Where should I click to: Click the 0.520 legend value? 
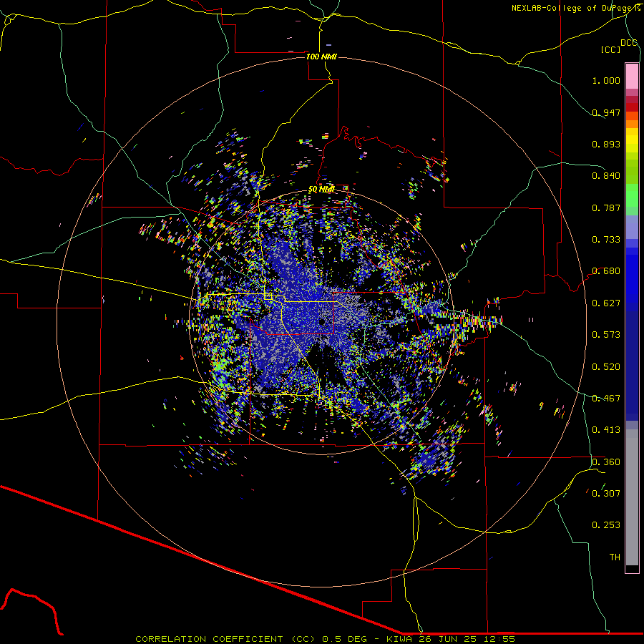pos(606,367)
